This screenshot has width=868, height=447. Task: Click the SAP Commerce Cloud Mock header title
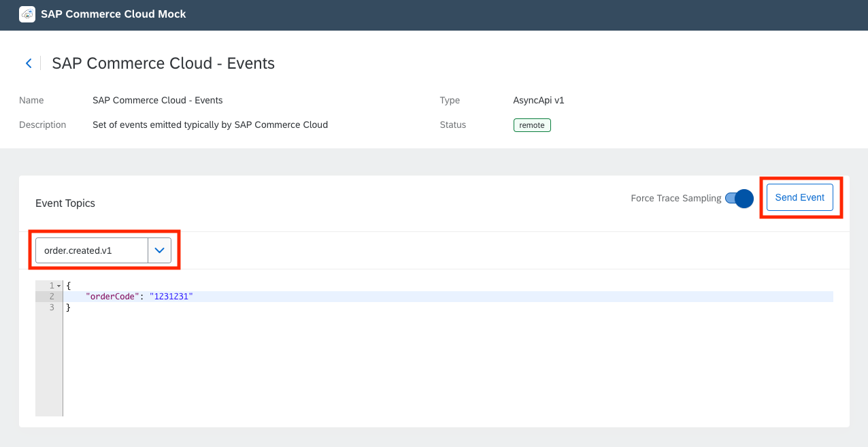(114, 14)
